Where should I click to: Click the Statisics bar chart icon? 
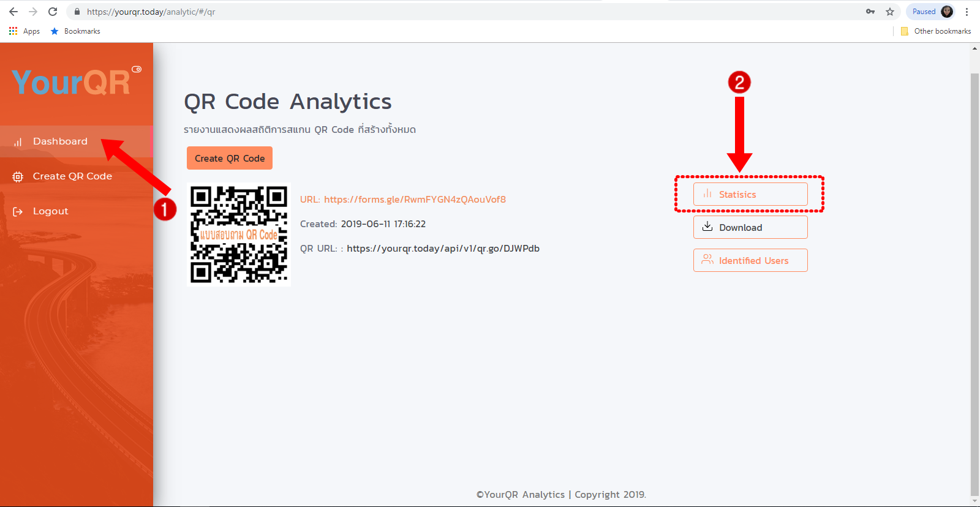tap(707, 193)
